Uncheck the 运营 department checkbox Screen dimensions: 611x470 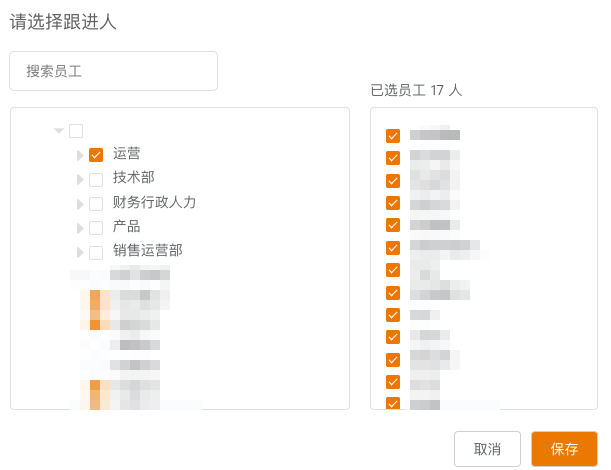tap(96, 155)
